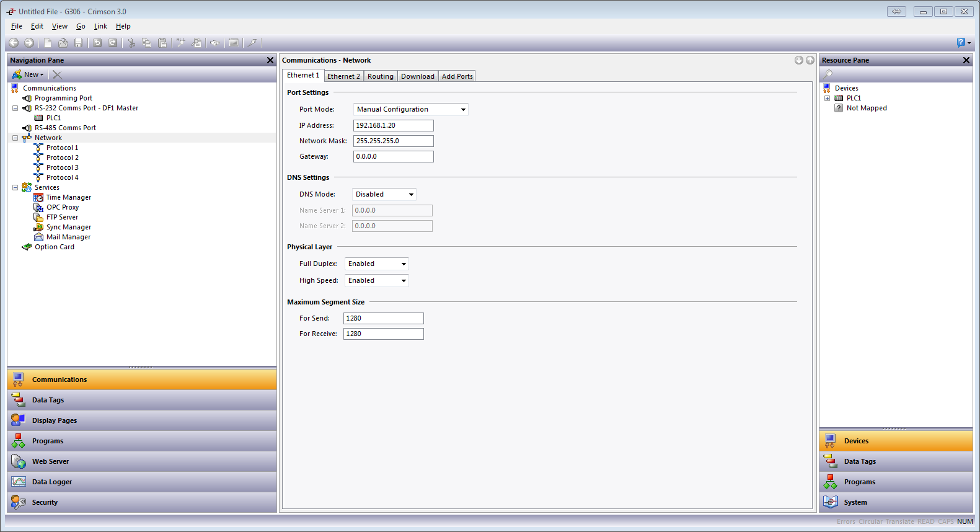
Task: Switch to the Routing tab
Action: (381, 76)
